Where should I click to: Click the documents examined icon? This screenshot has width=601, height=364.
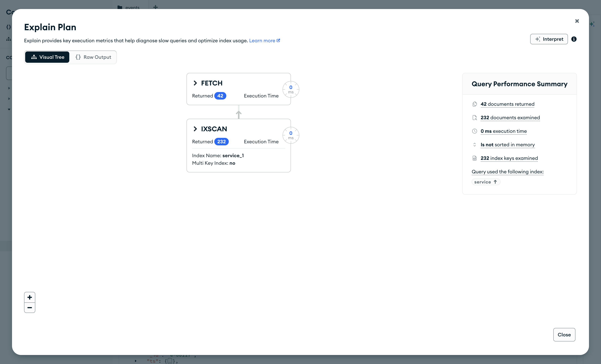[x=475, y=118]
